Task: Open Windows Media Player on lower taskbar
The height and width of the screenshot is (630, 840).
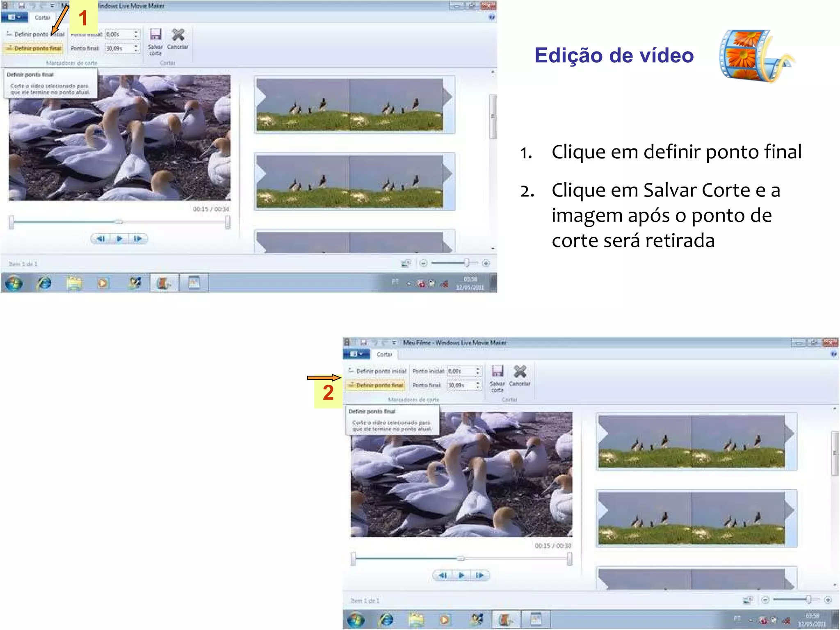Action: (444, 619)
